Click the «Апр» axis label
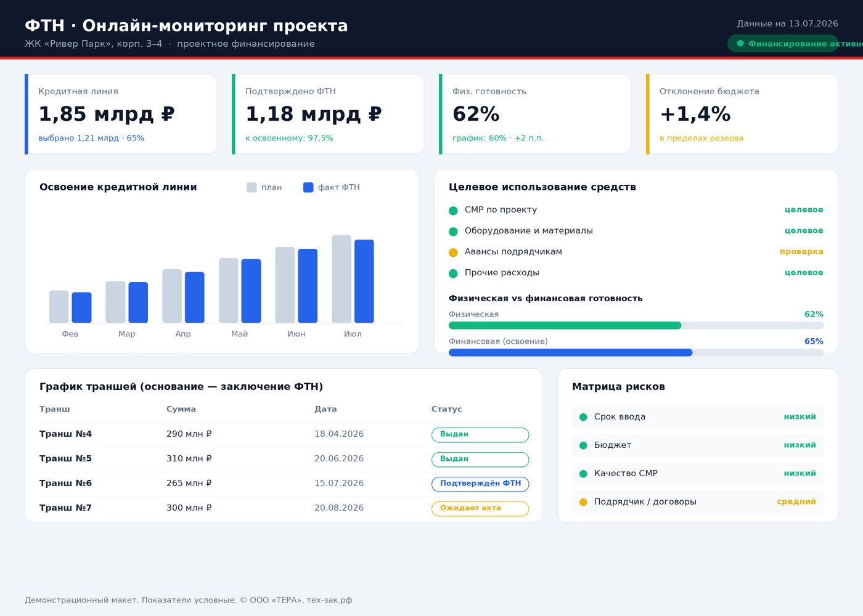Image resolution: width=863 pixels, height=616 pixels. [x=183, y=334]
